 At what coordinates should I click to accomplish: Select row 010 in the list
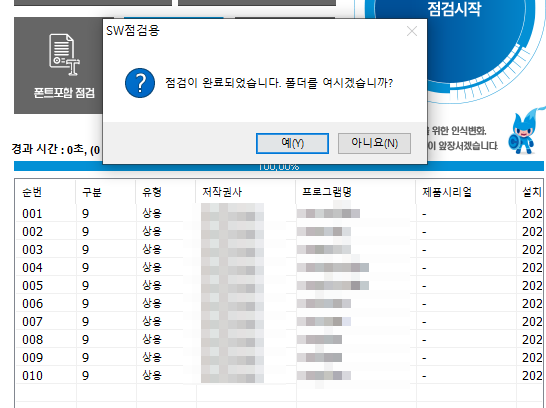coord(279,376)
